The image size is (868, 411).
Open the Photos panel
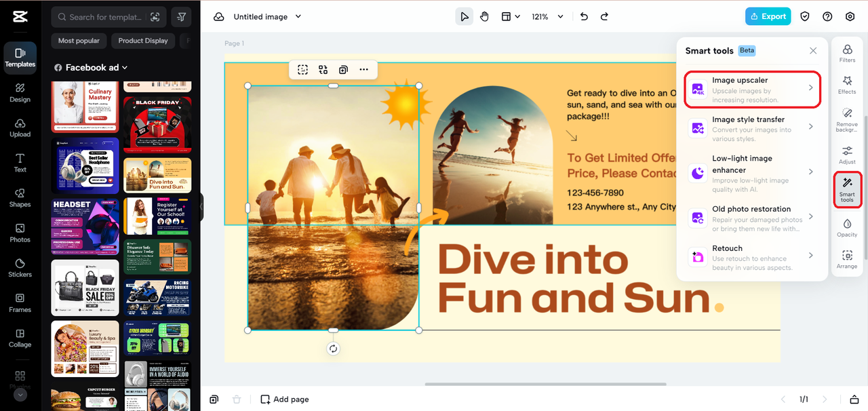click(x=20, y=233)
